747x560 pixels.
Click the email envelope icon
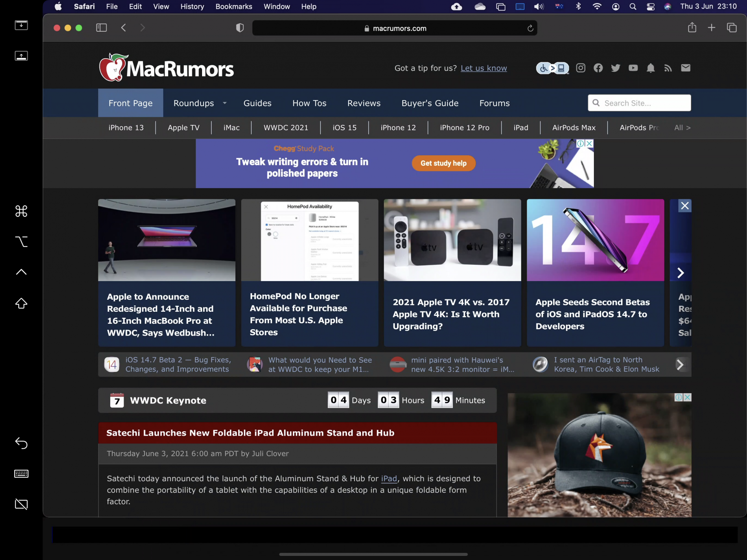click(x=686, y=68)
